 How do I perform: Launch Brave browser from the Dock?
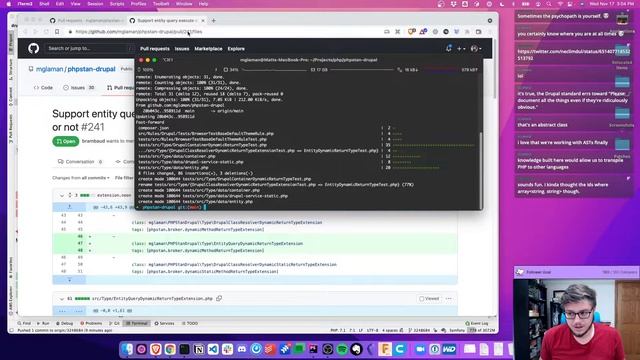tap(156, 349)
